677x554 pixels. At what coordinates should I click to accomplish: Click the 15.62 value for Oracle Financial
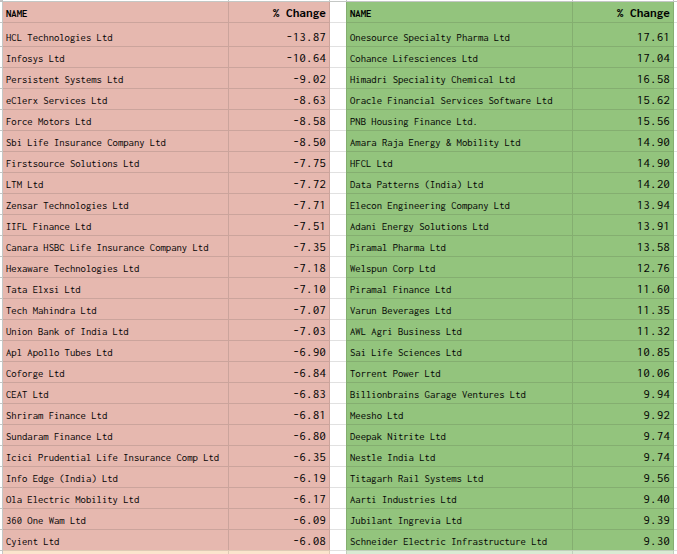[x=653, y=100]
